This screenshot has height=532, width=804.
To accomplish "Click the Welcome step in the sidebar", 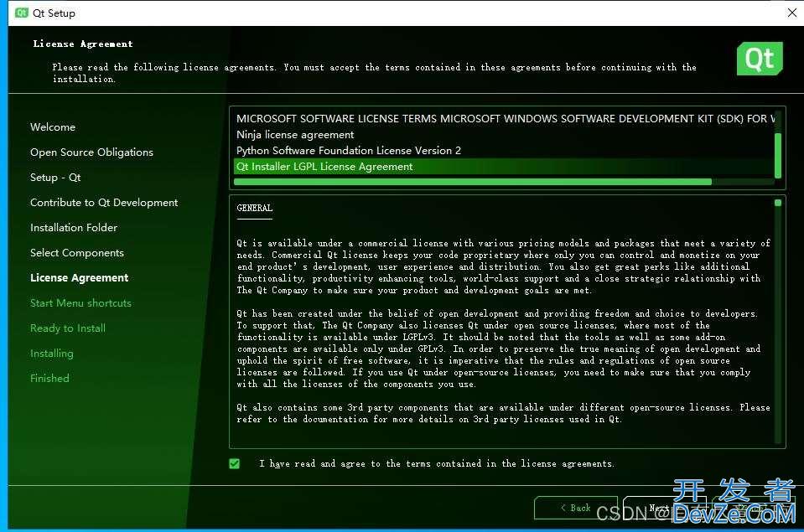I will (53, 127).
